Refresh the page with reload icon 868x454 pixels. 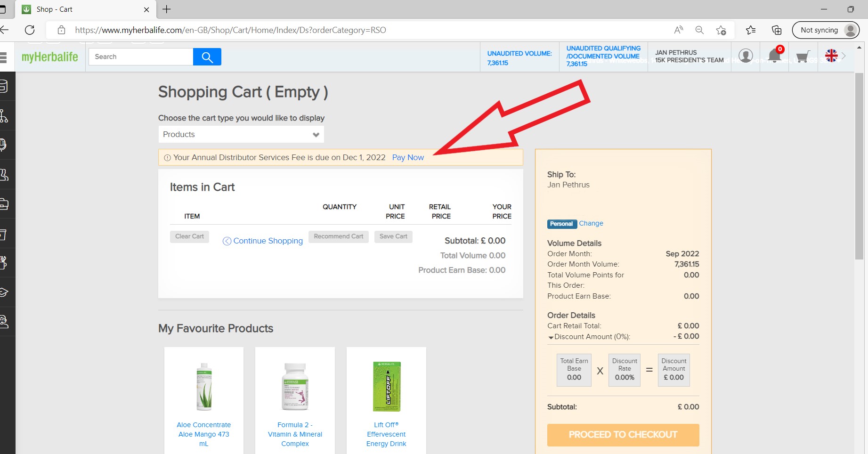click(30, 30)
